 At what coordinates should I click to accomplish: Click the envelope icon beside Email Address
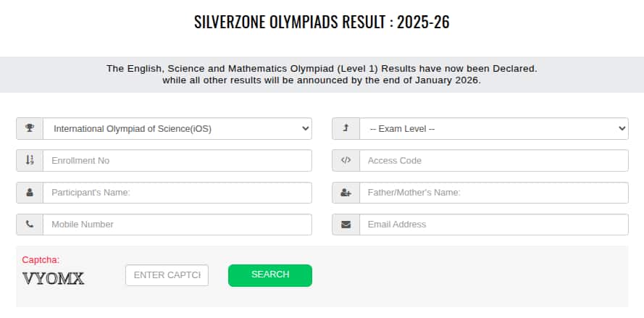point(346,225)
